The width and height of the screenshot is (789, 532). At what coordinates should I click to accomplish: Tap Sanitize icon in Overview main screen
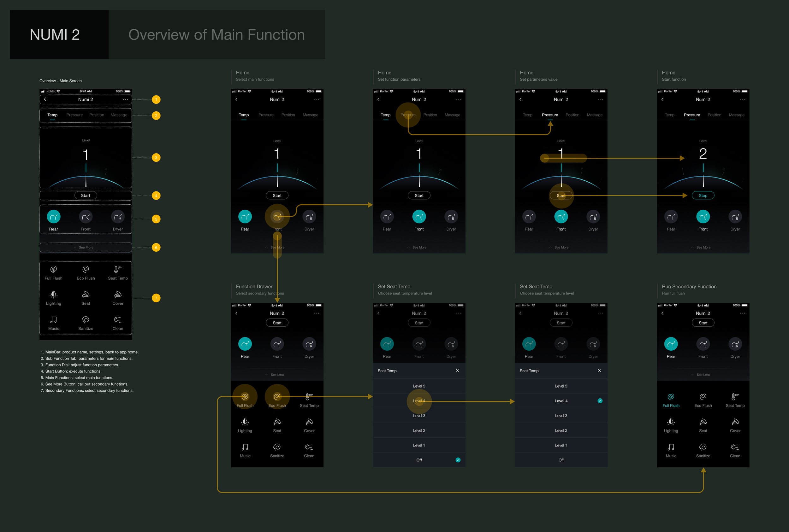[x=86, y=319]
